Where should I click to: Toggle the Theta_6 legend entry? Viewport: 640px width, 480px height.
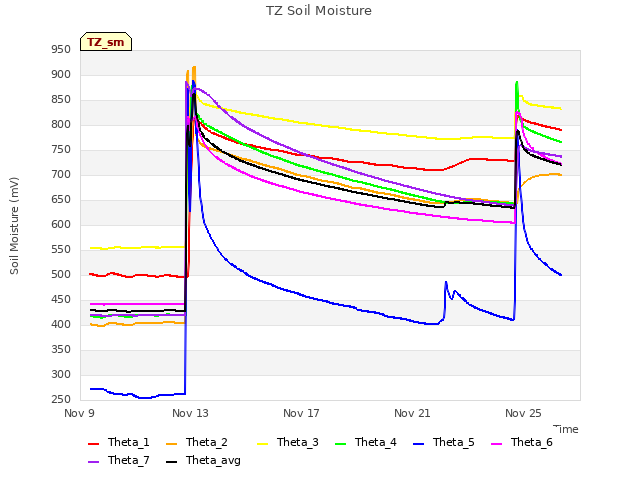click(522, 442)
